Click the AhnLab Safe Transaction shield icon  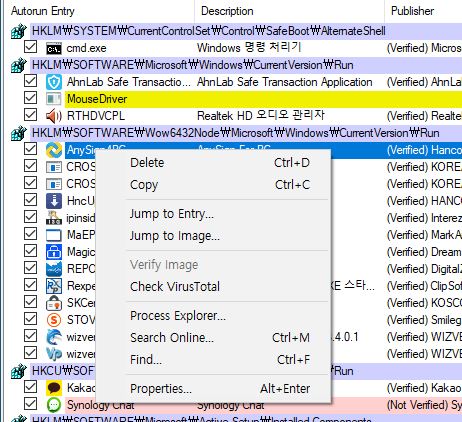click(x=54, y=82)
